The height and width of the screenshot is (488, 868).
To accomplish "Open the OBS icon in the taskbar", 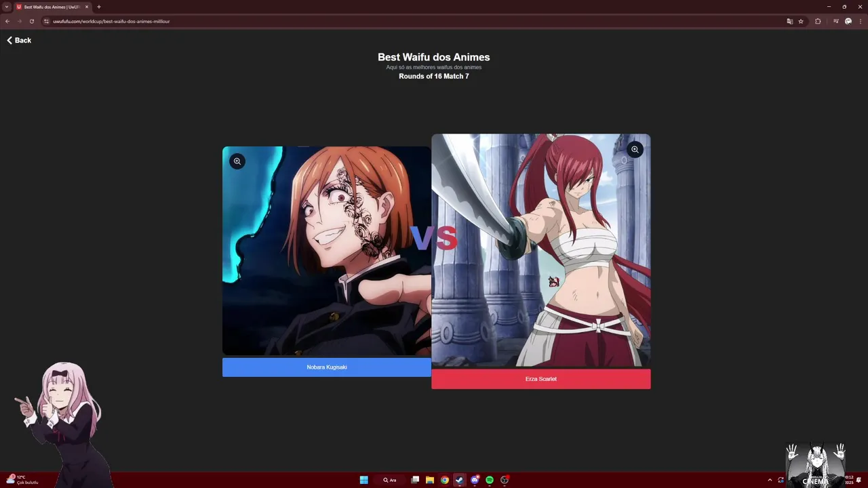I will tap(505, 480).
